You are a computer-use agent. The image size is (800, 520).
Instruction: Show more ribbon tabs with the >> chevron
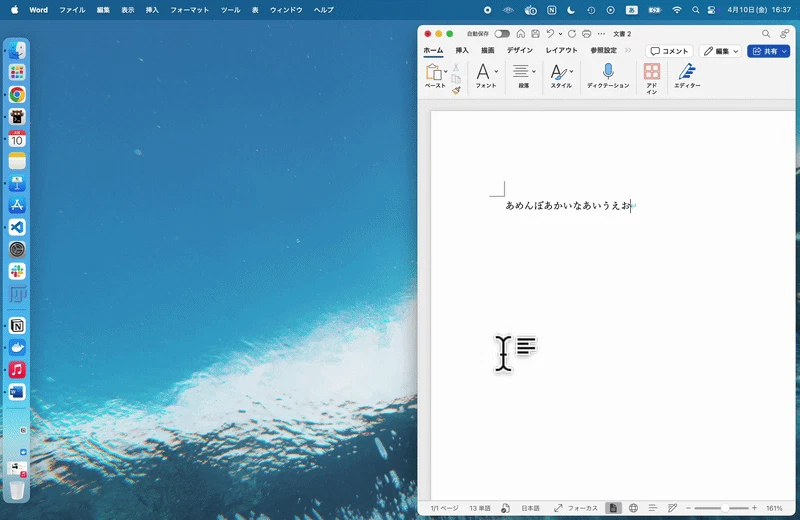628,50
